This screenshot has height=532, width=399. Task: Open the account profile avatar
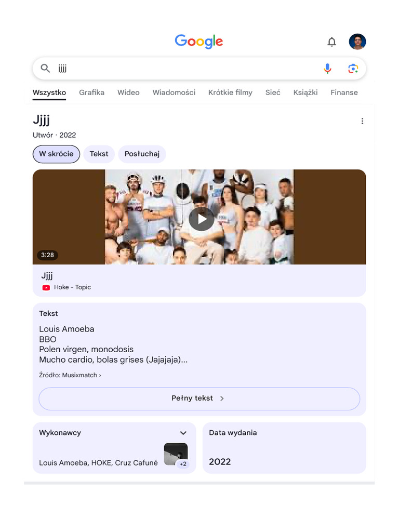point(357,42)
